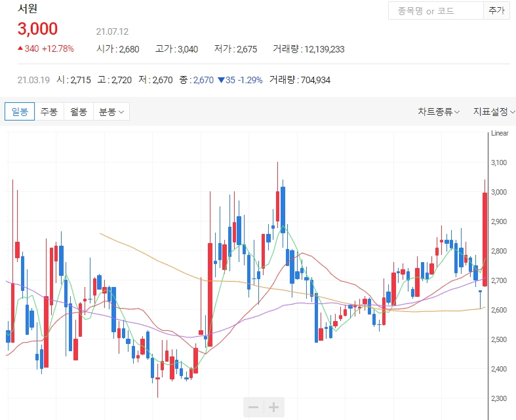Switch to the 주봉 weekly tab

[x=49, y=111]
